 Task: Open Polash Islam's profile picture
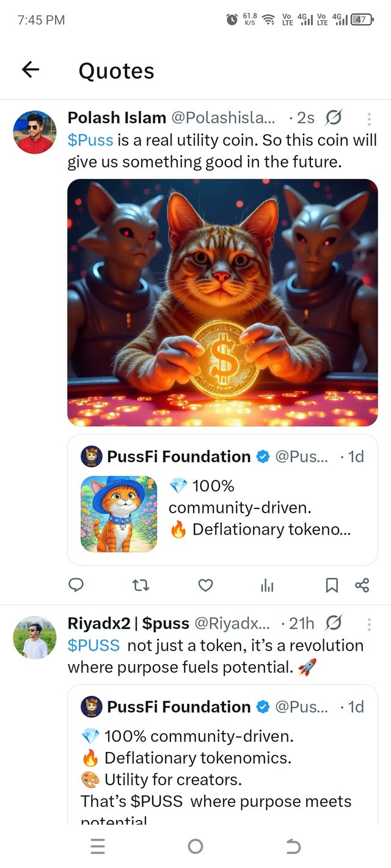pos(34,132)
